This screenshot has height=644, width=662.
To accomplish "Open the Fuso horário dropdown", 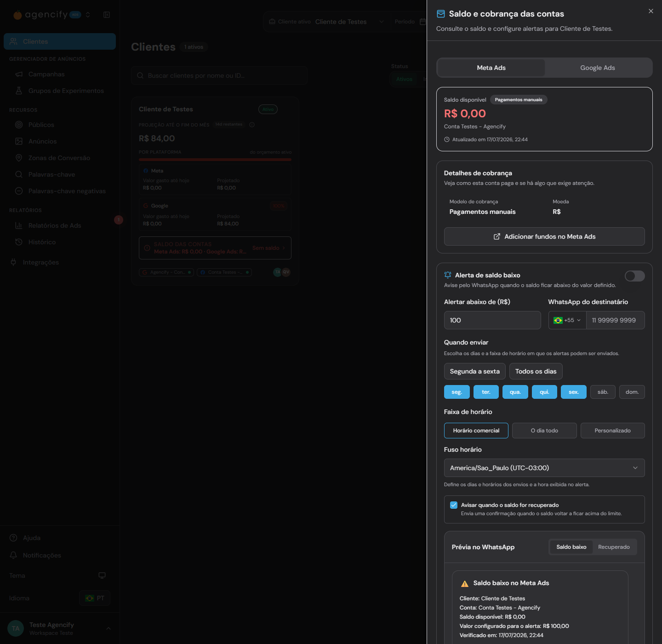I will [x=544, y=468].
